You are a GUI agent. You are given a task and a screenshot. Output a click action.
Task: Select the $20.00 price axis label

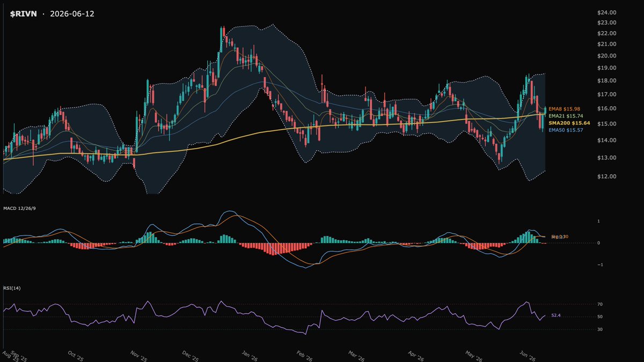click(x=608, y=56)
